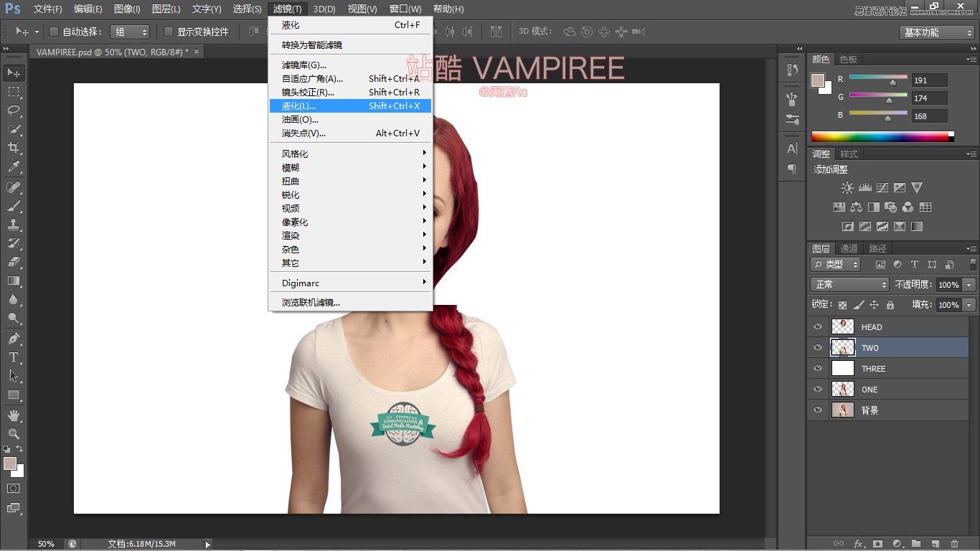Image resolution: width=980 pixels, height=551 pixels.
Task: Add a Brightness/Contrast adjustment
Action: click(x=847, y=188)
